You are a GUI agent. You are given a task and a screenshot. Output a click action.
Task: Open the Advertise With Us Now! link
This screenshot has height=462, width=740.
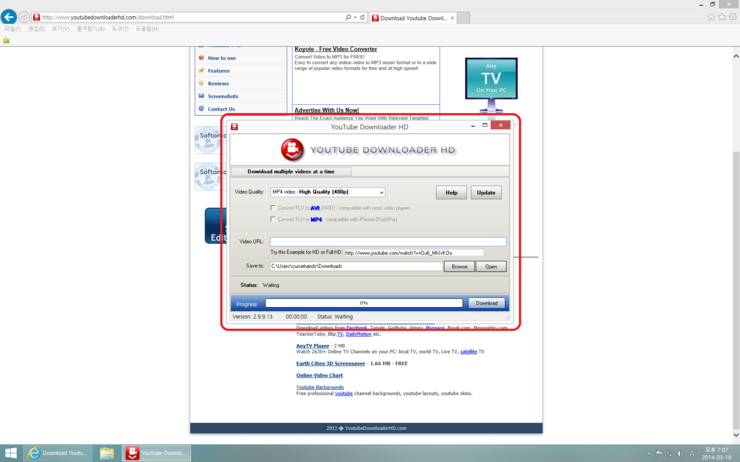(327, 110)
